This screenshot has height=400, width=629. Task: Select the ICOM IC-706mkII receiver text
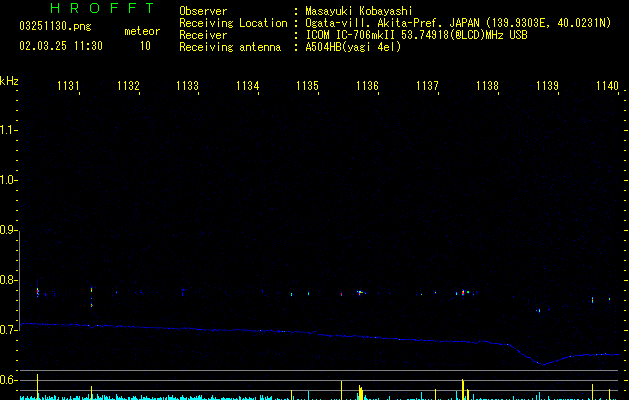416,35
